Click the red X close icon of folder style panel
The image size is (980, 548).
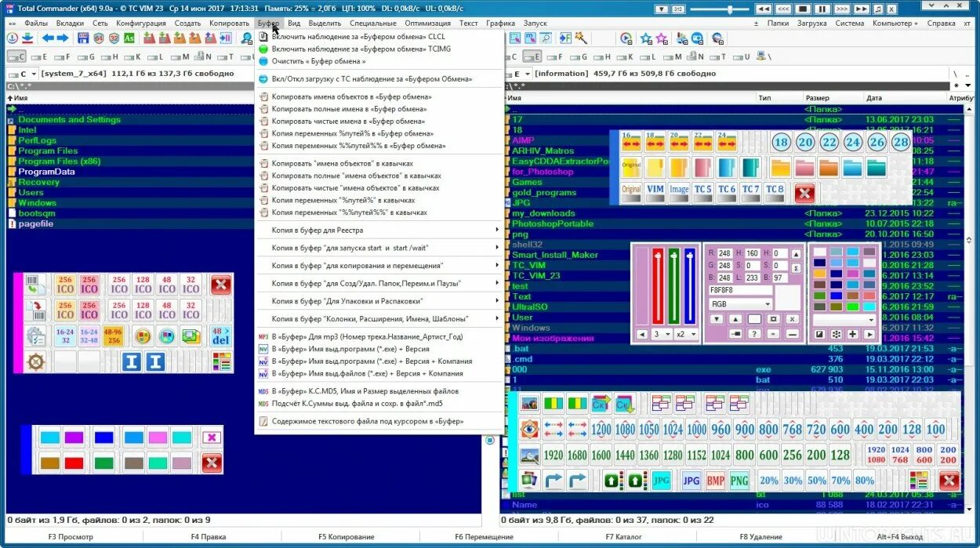point(804,193)
